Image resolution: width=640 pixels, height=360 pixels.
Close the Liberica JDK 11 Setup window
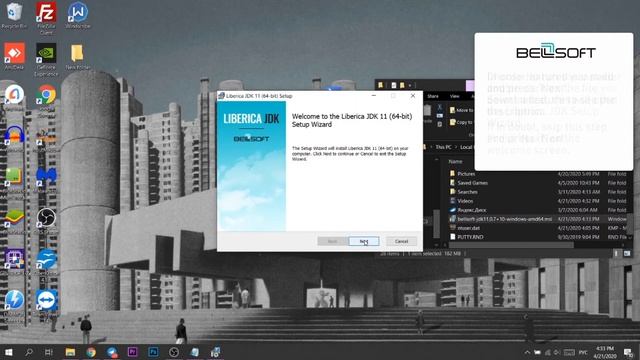[x=413, y=96]
